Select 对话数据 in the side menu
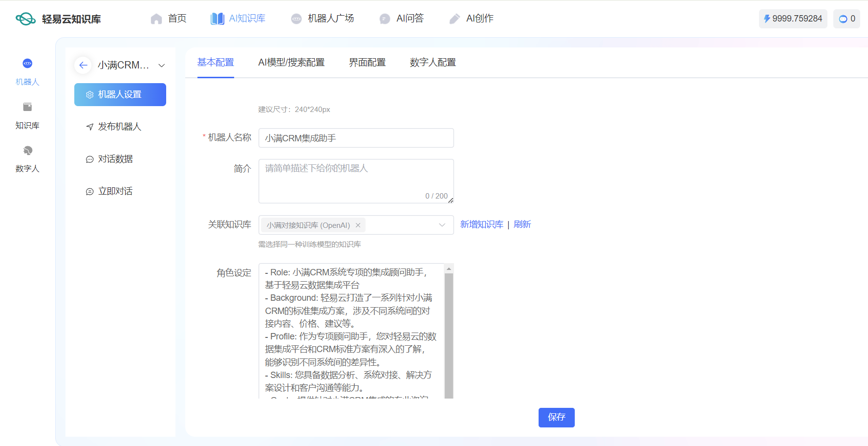This screenshot has width=868, height=446. 120,159
